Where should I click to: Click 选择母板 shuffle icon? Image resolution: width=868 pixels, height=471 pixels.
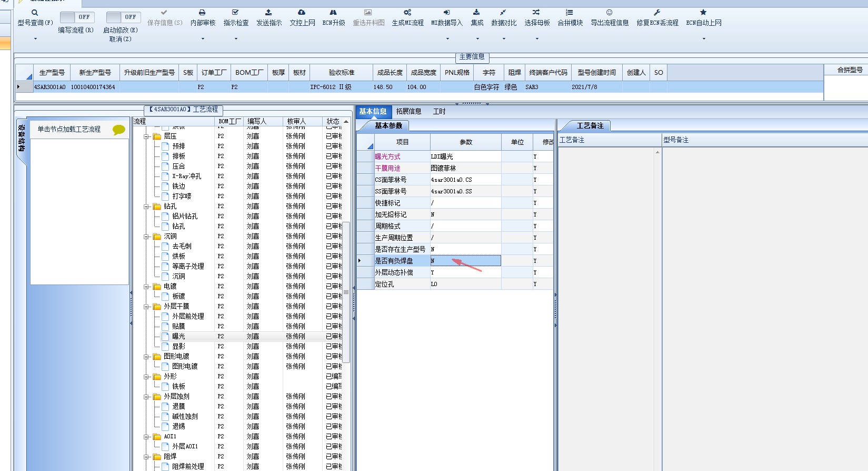click(536, 12)
